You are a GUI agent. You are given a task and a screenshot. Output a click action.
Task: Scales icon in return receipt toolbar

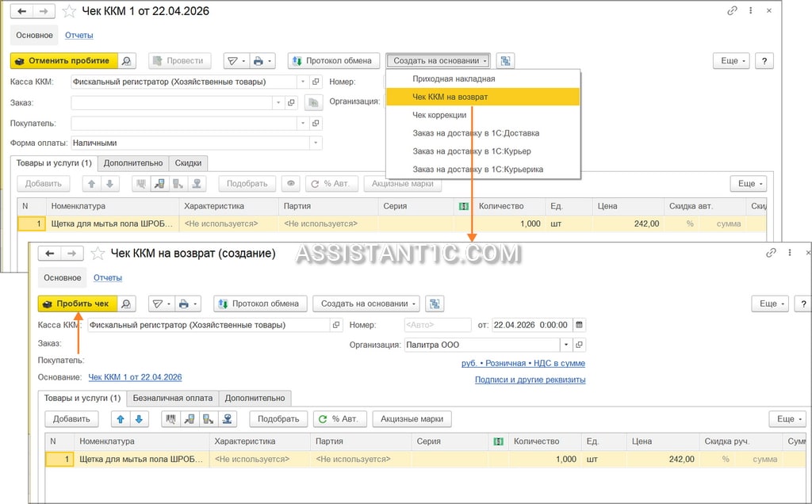coord(227,419)
